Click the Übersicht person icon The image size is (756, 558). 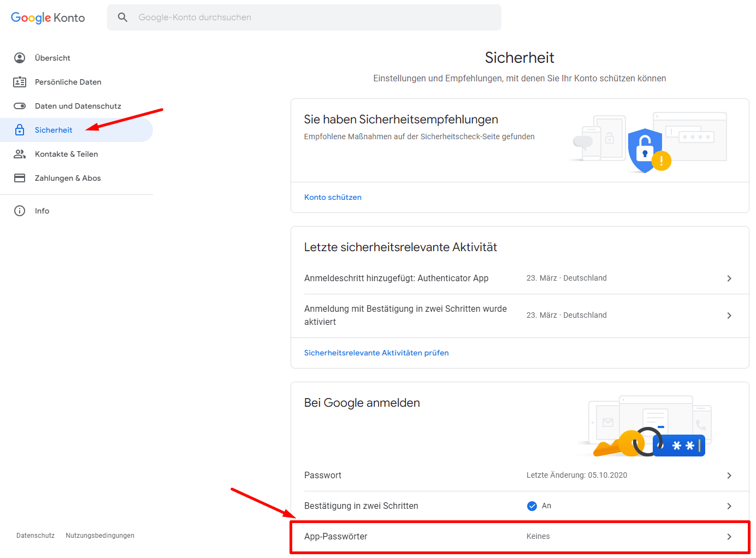coord(20,58)
